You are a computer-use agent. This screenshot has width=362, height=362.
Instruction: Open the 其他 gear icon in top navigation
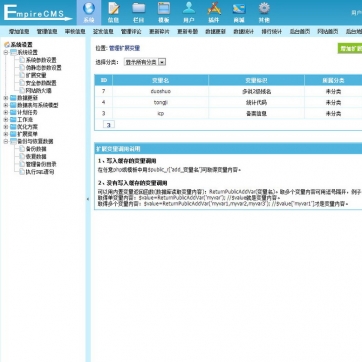click(264, 9)
